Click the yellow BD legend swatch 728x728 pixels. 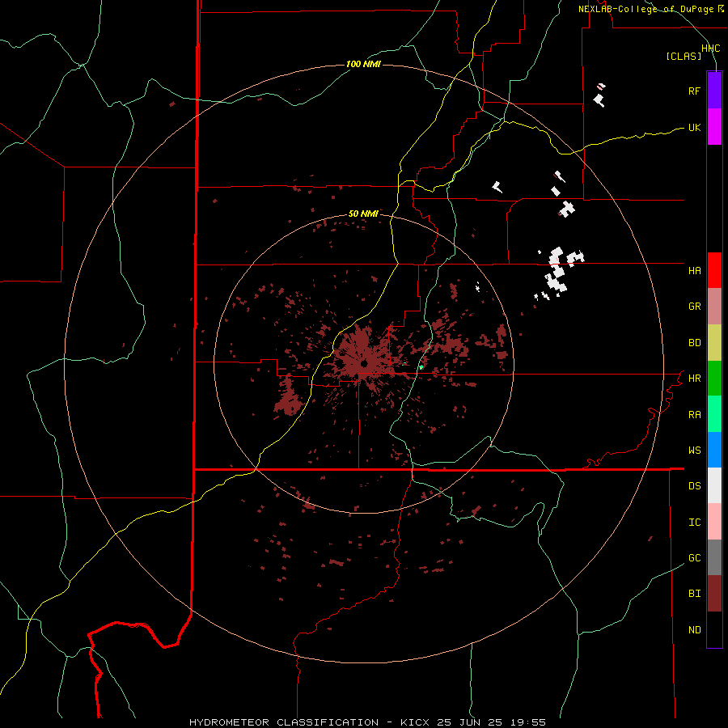point(714,342)
